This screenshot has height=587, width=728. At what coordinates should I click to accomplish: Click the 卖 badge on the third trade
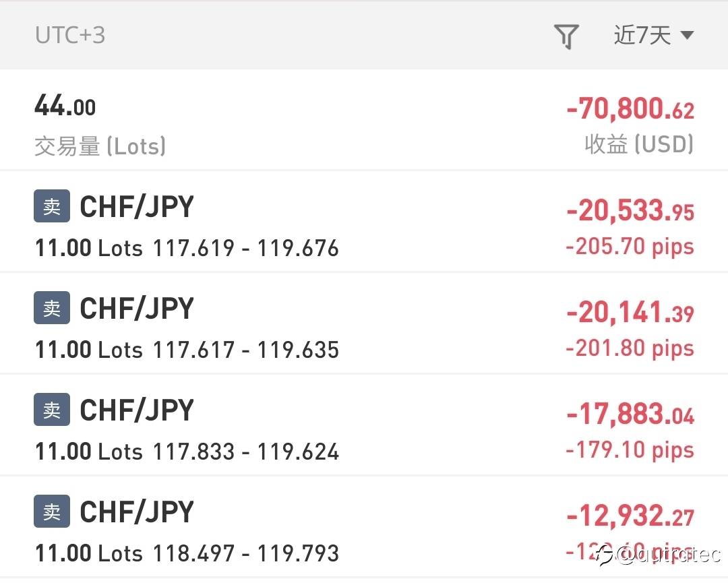pyautogui.click(x=51, y=409)
